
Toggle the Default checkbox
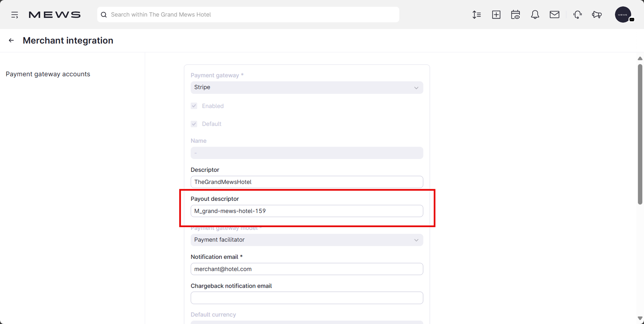(194, 124)
